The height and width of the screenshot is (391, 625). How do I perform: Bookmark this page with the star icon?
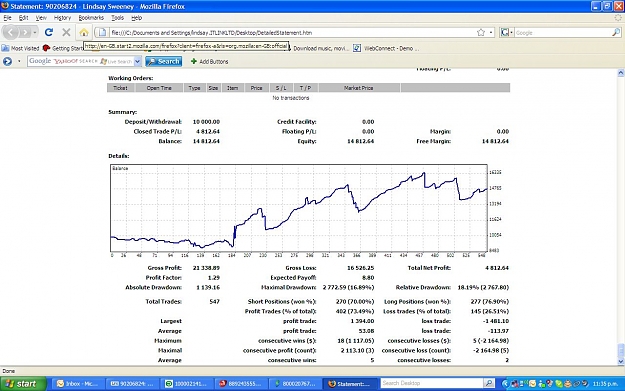[481, 33]
